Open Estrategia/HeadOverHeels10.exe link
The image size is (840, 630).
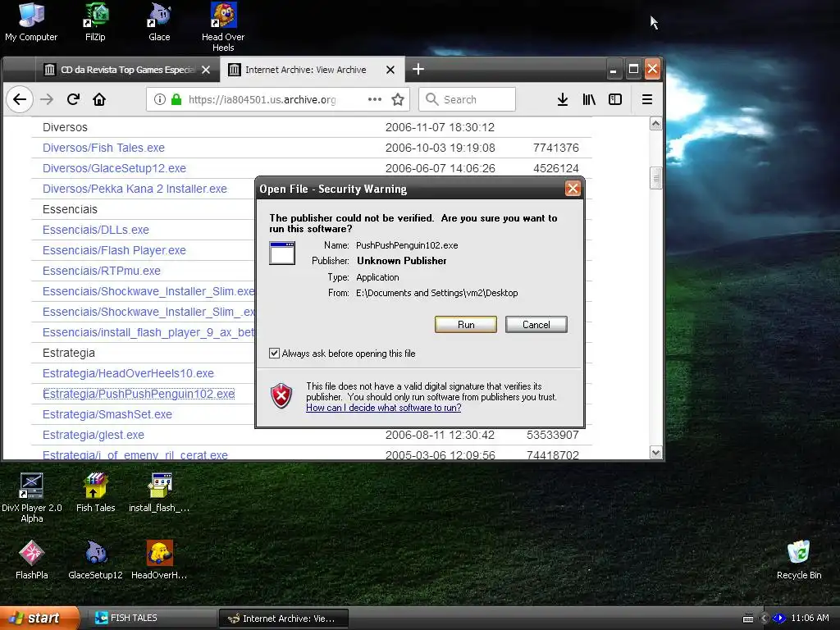[128, 373]
